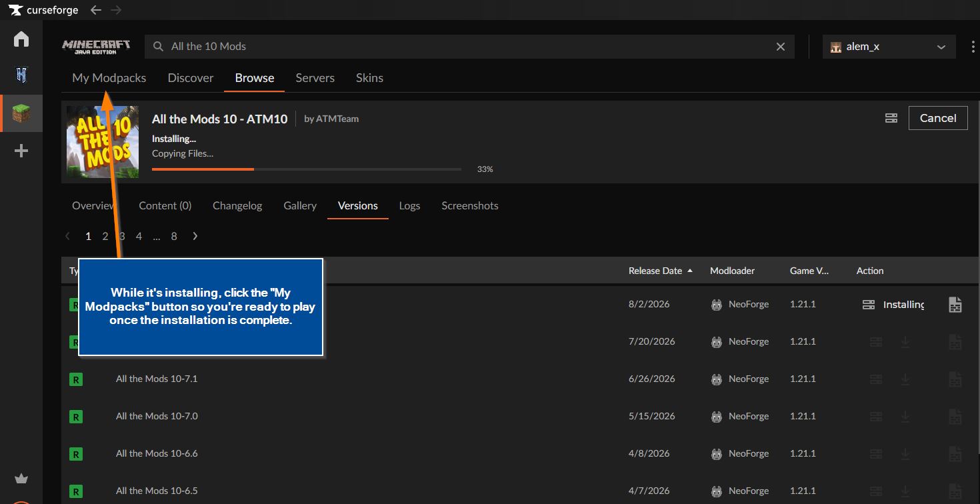Open the alem_x account dropdown
The height and width of the screenshot is (504, 980).
[x=889, y=47]
